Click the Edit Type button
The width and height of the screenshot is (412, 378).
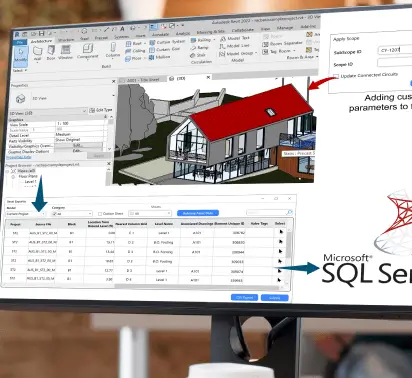click(x=101, y=110)
